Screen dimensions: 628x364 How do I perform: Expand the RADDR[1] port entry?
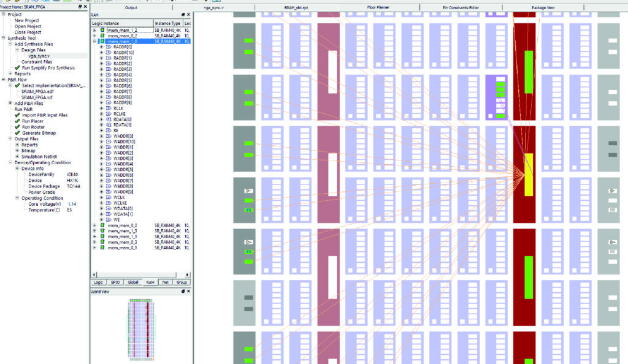pos(101,58)
